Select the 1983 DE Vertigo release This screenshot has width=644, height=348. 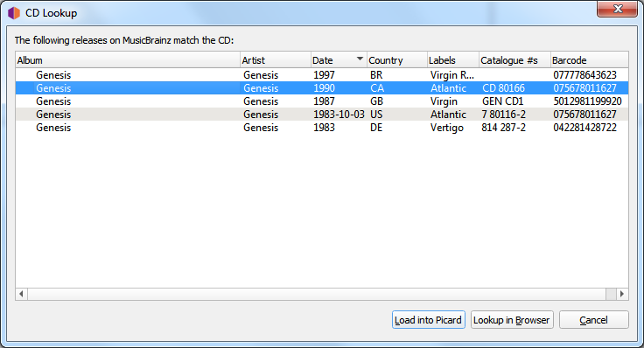tap(322, 127)
